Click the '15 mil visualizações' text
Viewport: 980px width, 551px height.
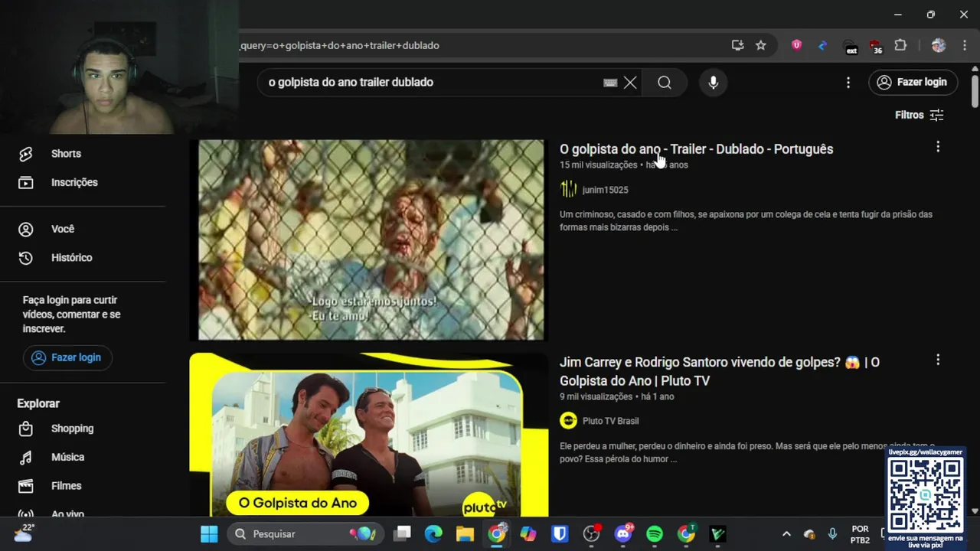pos(599,165)
